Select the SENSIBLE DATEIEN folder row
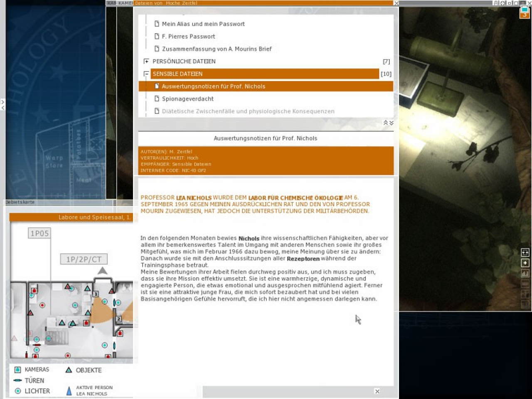The image size is (532, 399). pyautogui.click(x=265, y=74)
